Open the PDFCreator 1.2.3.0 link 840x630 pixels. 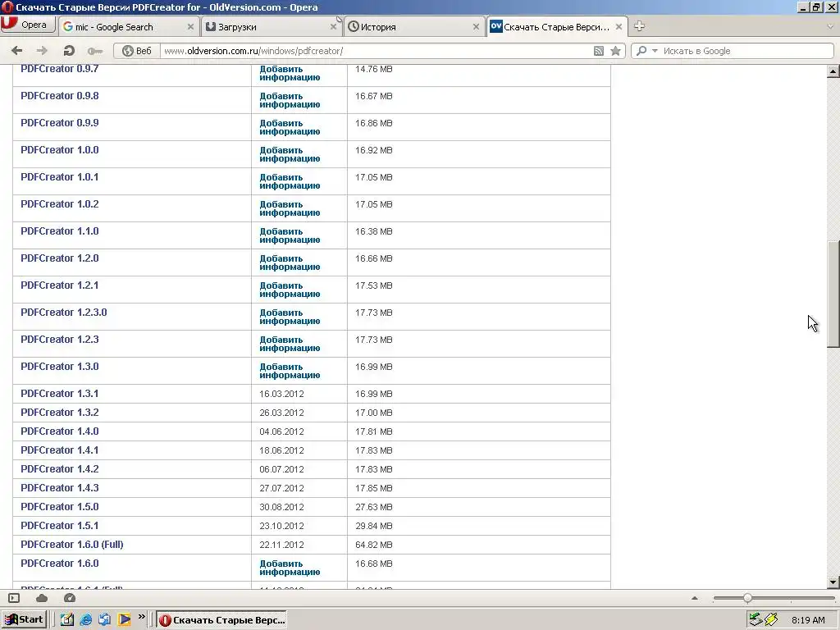(x=64, y=313)
